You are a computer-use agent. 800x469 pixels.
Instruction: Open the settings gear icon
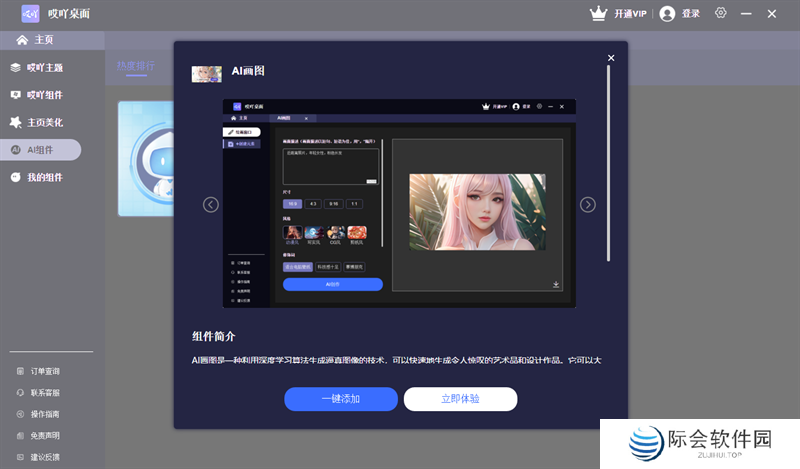click(x=720, y=13)
